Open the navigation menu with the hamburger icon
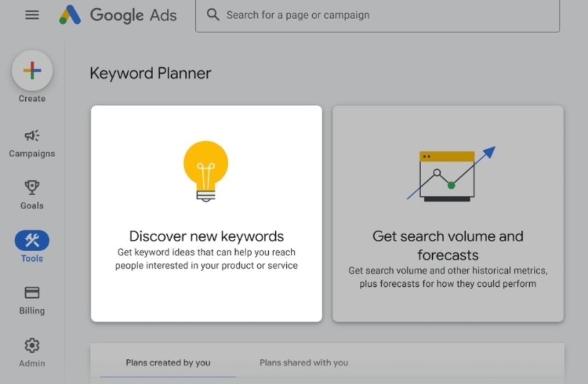 (x=32, y=15)
